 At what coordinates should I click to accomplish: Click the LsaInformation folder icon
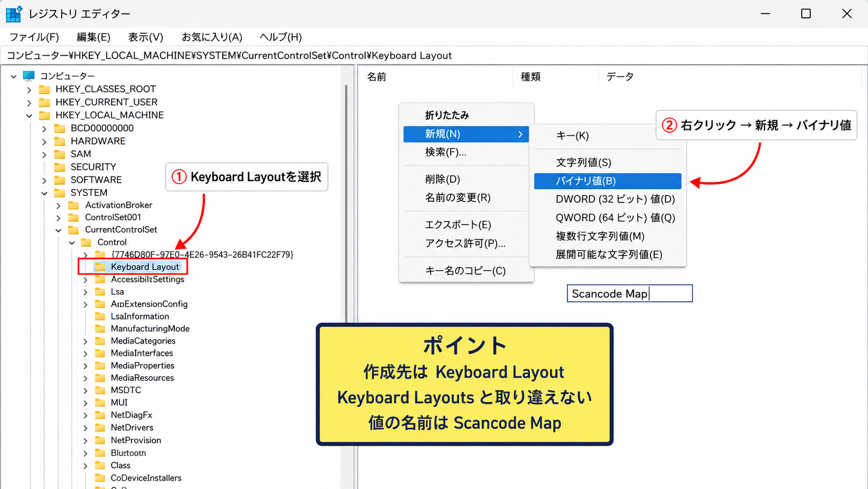(x=100, y=316)
